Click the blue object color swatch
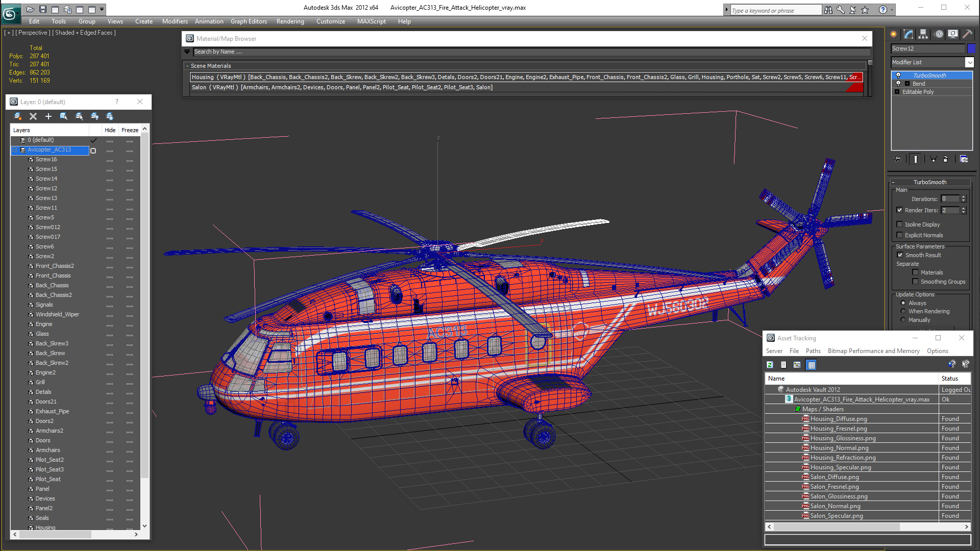The width and height of the screenshot is (980, 551). 971,48
